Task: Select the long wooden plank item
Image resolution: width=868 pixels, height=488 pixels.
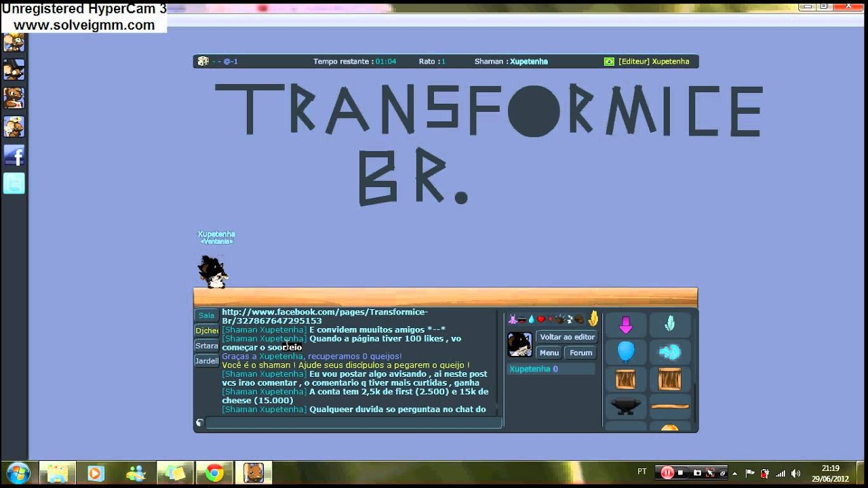Action: coord(670,406)
